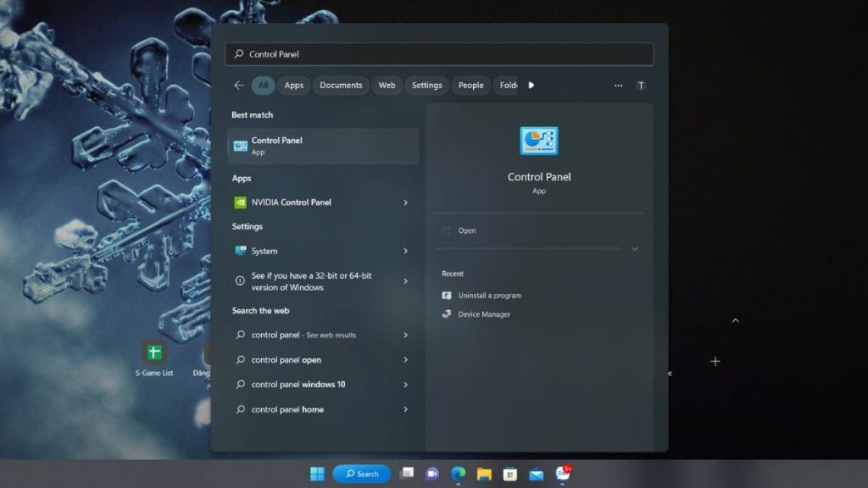Open Device Manager from Recent list
Viewport: 868px width, 488px height.
click(484, 314)
